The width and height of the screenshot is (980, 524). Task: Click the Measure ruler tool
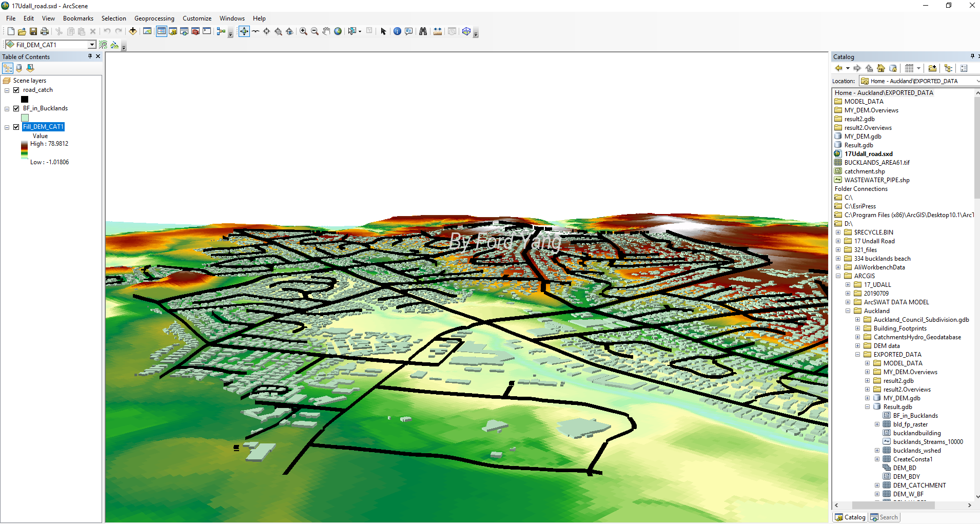tap(438, 31)
